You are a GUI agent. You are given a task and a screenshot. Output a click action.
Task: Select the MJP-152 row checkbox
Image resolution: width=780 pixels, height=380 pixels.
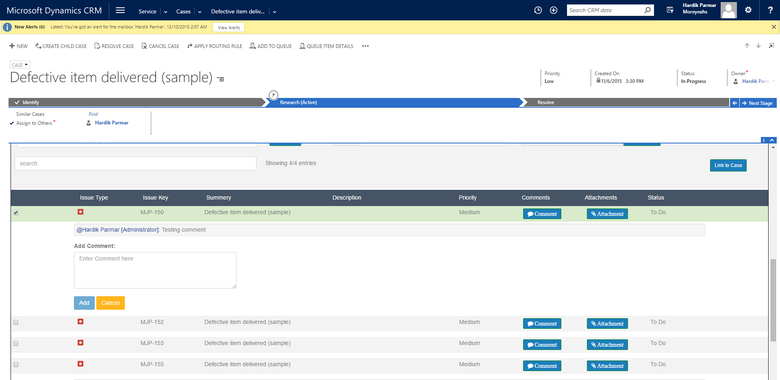coord(16,322)
